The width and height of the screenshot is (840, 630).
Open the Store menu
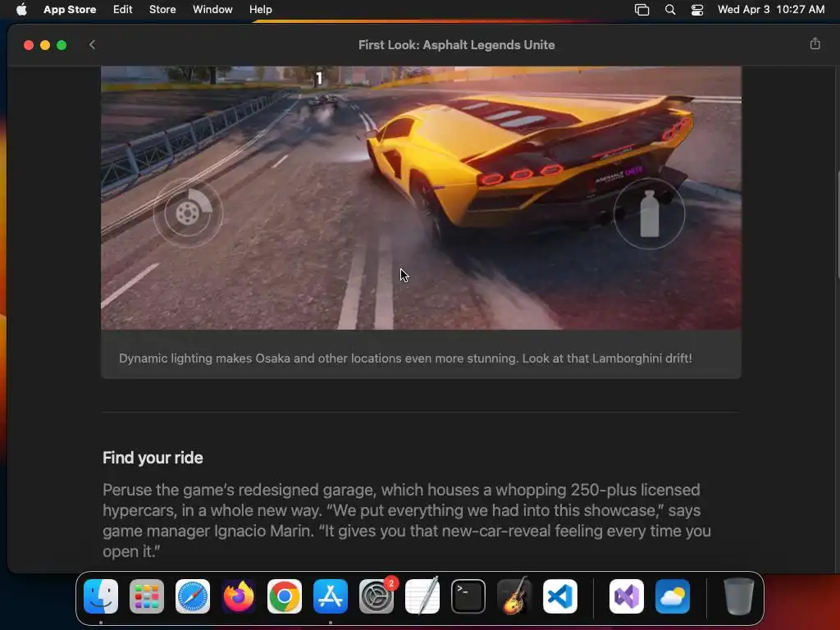(162, 10)
